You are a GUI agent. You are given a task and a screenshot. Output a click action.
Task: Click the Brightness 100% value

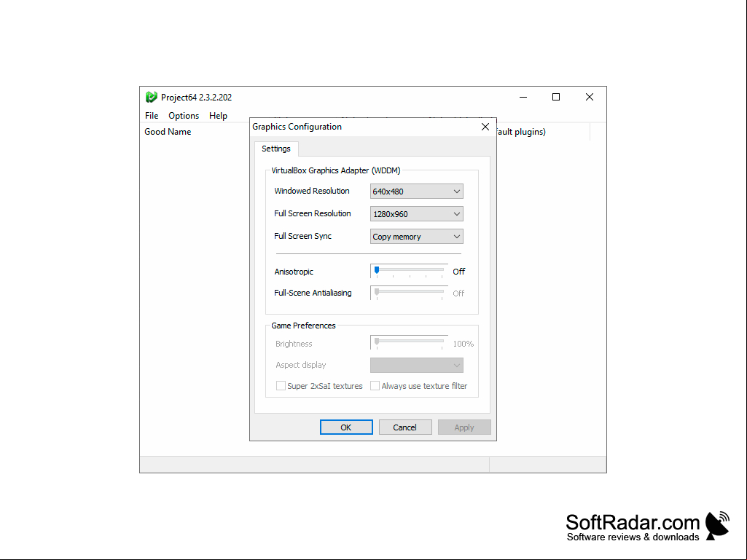pyautogui.click(x=463, y=344)
